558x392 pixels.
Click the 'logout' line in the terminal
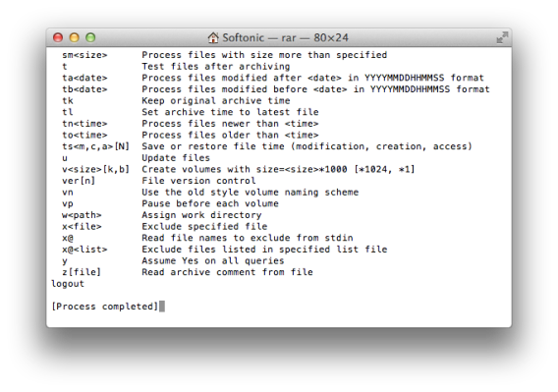coord(68,284)
